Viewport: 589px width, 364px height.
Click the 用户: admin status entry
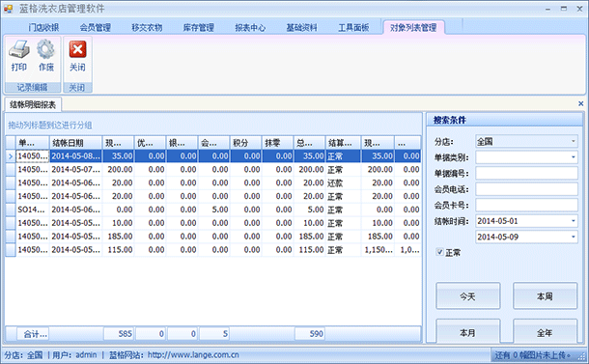(x=74, y=354)
